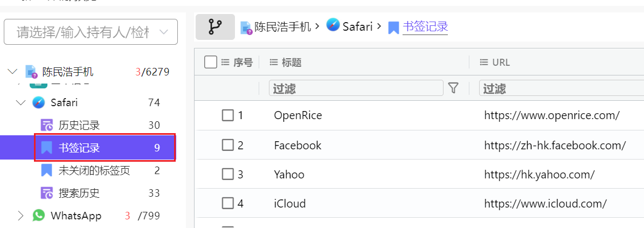Open the 书签记录 breadcrumb link
The height and width of the screenshot is (228, 644).
pyautogui.click(x=425, y=26)
